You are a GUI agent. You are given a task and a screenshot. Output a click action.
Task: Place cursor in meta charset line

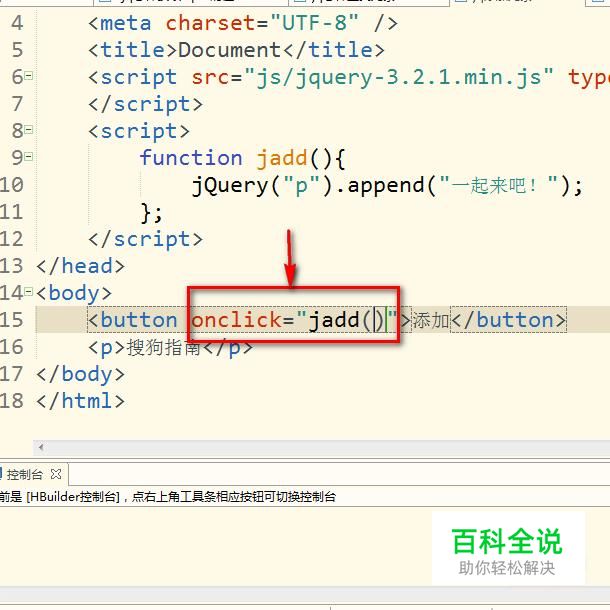tap(243, 23)
